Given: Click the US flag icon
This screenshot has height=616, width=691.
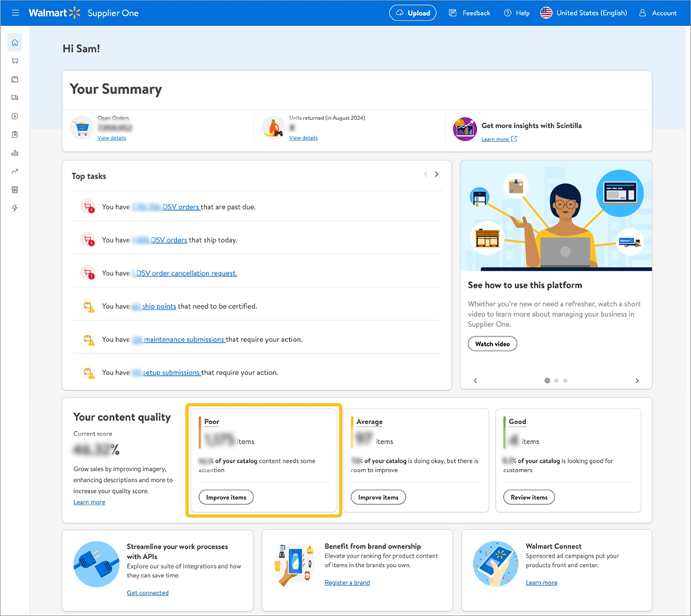Looking at the screenshot, I should click(546, 13).
